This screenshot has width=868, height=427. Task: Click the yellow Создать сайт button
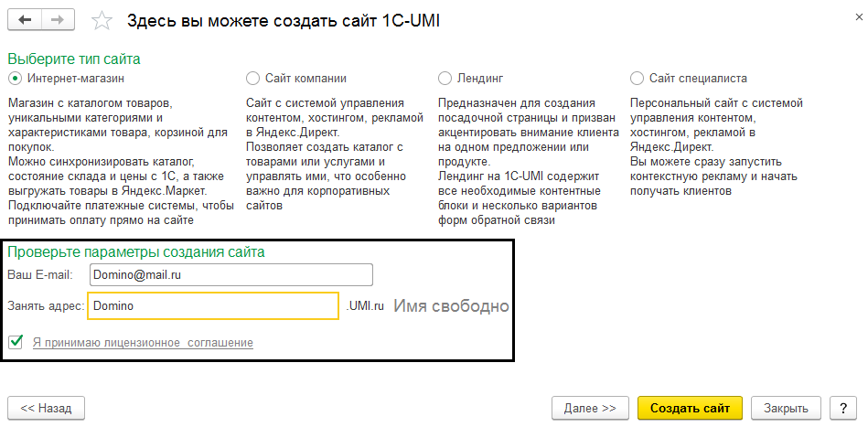click(691, 408)
